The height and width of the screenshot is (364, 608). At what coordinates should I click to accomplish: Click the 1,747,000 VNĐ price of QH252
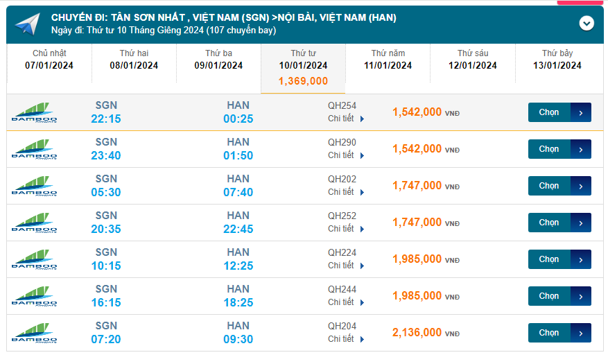point(417,223)
